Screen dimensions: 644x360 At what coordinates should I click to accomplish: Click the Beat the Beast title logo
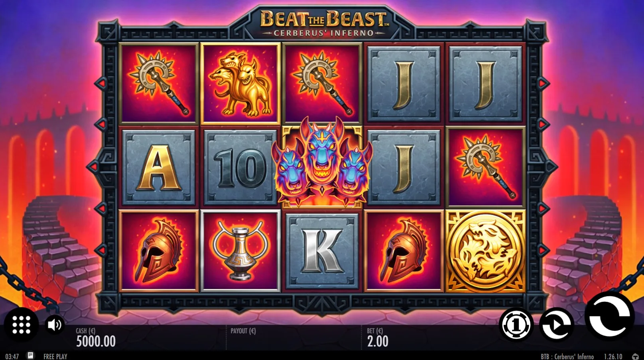[x=324, y=23]
